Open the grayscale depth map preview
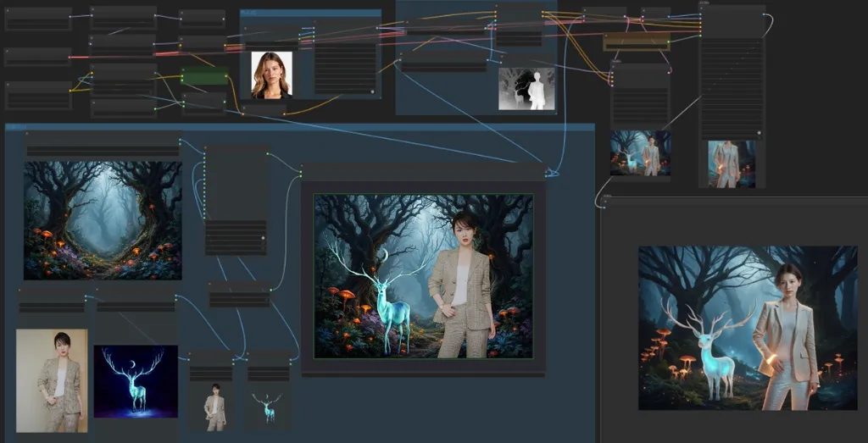The height and width of the screenshot is (443, 868). (526, 89)
